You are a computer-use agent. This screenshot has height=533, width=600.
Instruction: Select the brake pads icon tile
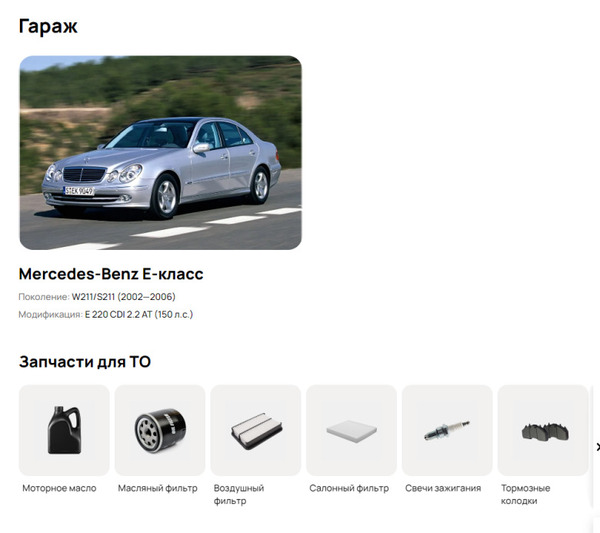[x=543, y=430]
